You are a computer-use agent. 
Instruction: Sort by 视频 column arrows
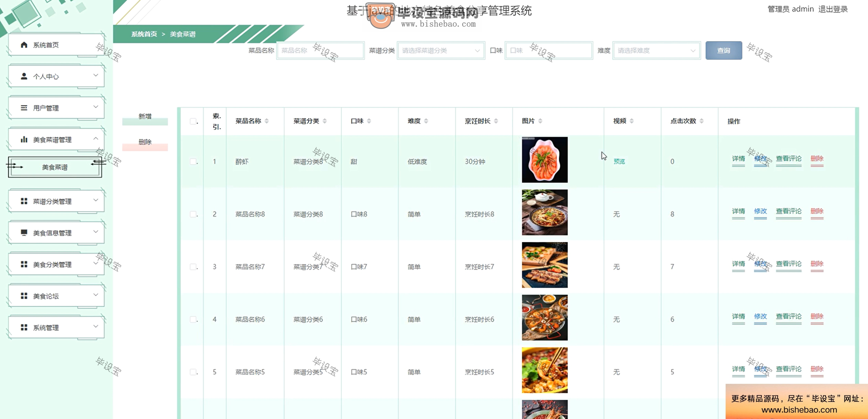(632, 121)
